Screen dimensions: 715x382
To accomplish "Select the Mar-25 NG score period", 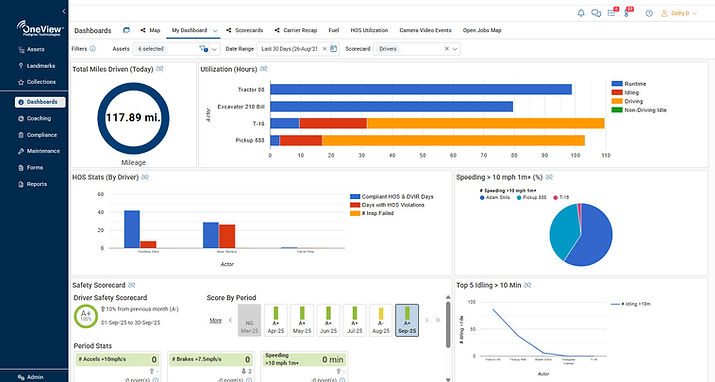I will [249, 320].
